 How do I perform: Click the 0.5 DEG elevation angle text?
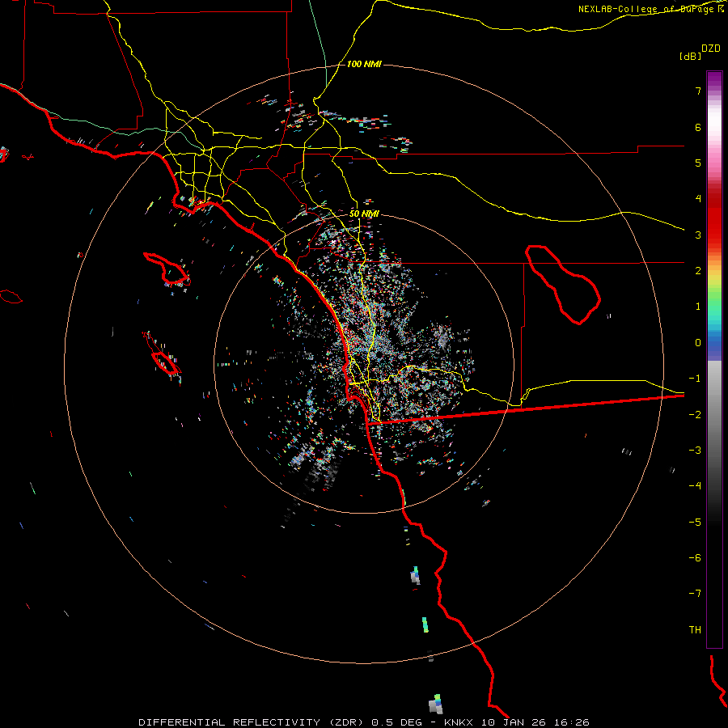[x=397, y=722]
